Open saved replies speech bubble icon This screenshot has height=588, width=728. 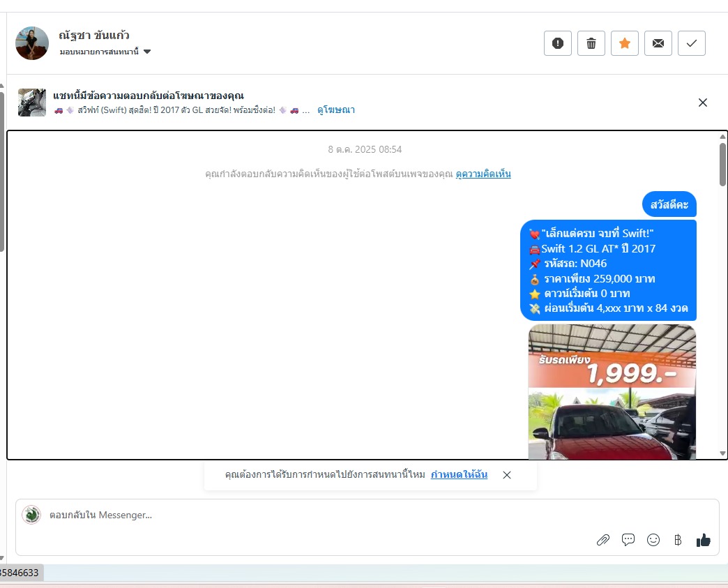628,540
